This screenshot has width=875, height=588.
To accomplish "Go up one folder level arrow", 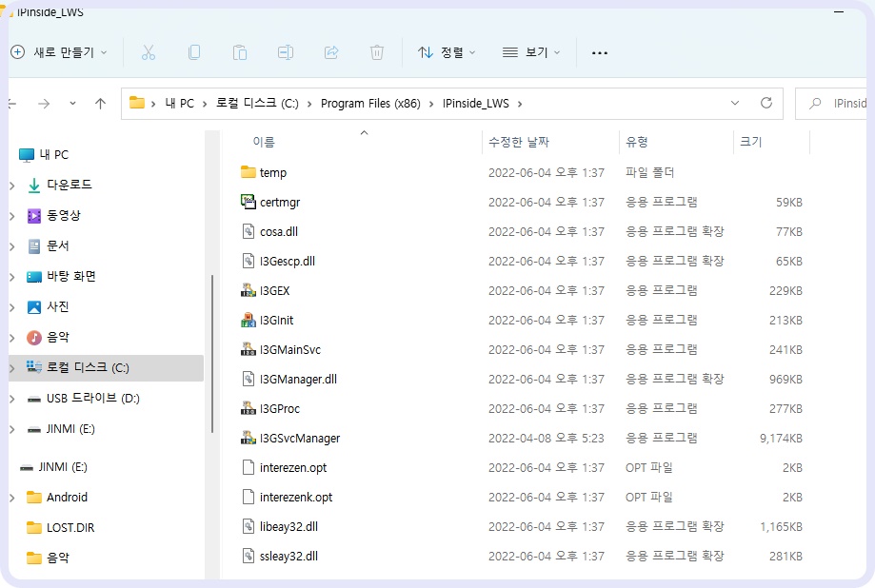I will click(x=100, y=104).
